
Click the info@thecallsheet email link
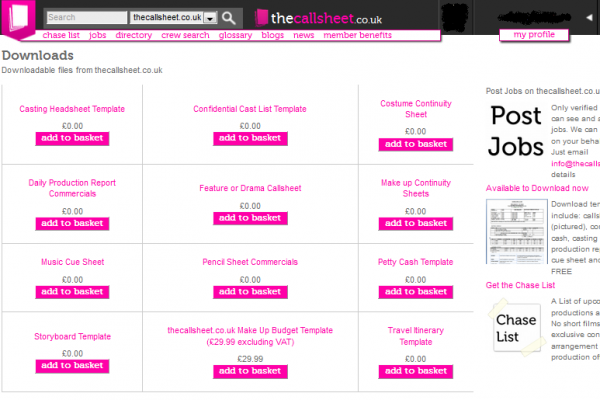click(x=576, y=164)
